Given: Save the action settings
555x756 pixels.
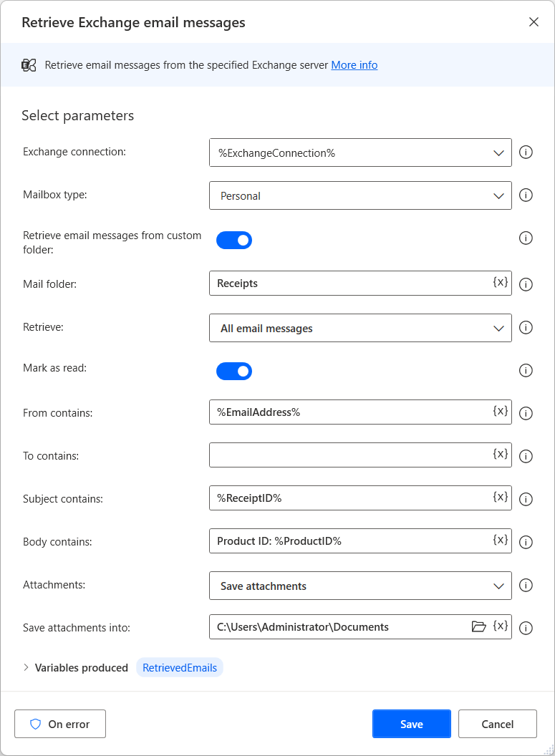Looking at the screenshot, I should pos(411,724).
